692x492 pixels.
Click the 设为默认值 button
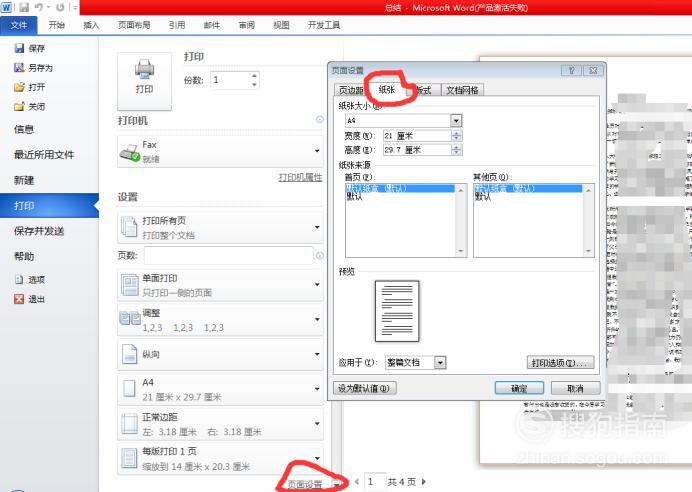[x=365, y=388]
